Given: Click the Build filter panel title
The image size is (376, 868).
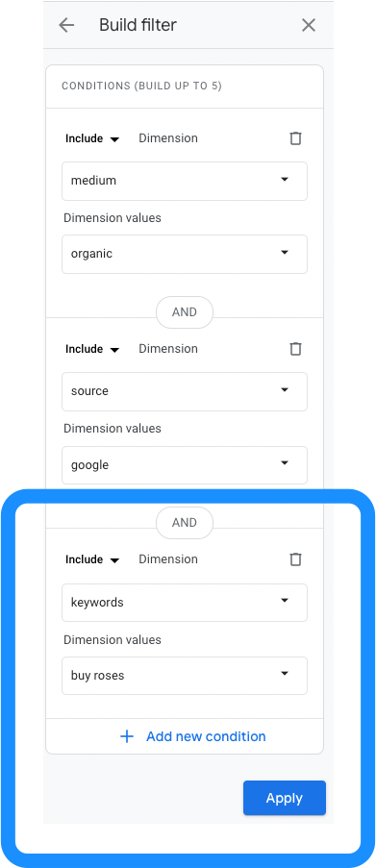Looking at the screenshot, I should [x=138, y=25].
